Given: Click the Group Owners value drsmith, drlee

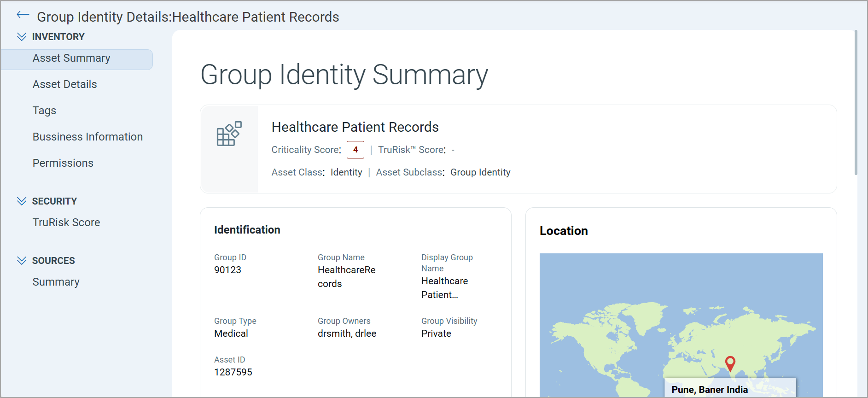Looking at the screenshot, I should click(347, 334).
